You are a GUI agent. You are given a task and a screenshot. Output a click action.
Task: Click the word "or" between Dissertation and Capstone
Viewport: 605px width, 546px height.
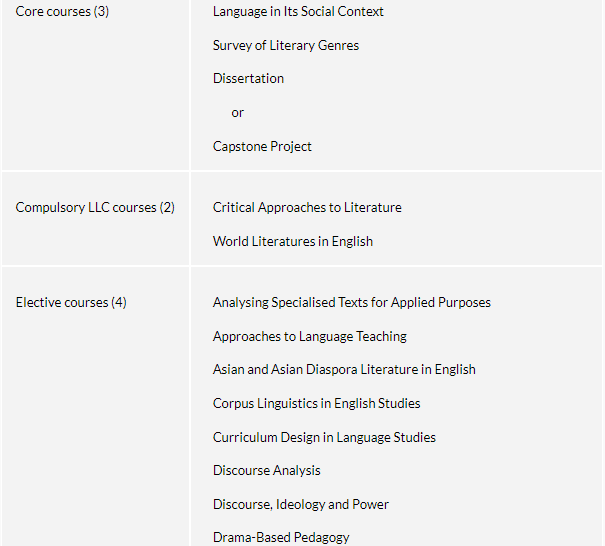pyautogui.click(x=238, y=113)
